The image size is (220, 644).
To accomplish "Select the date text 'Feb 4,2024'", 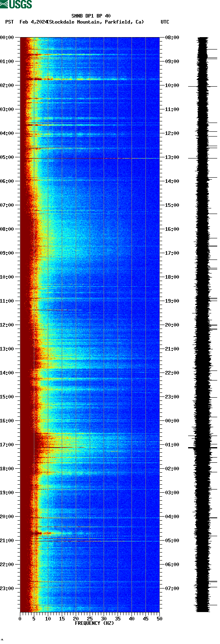I will pyautogui.click(x=33, y=22).
